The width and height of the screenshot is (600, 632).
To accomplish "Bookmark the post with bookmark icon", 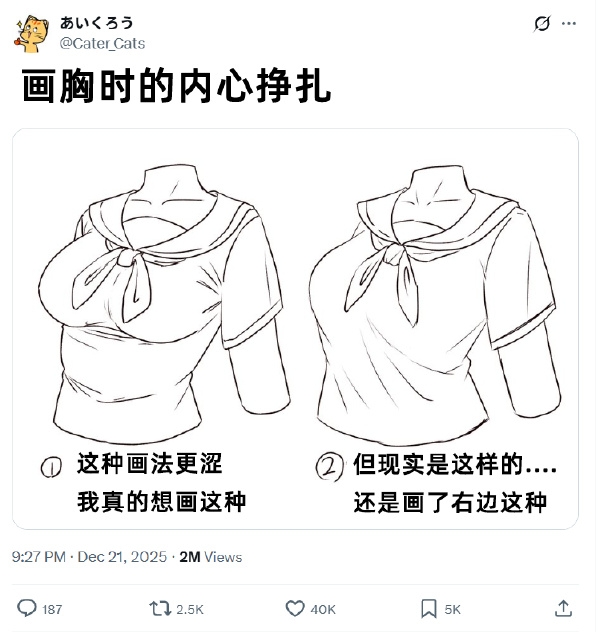I will [429, 609].
